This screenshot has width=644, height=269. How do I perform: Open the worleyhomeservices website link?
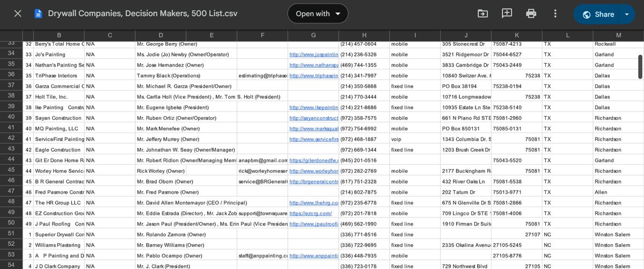click(313, 171)
